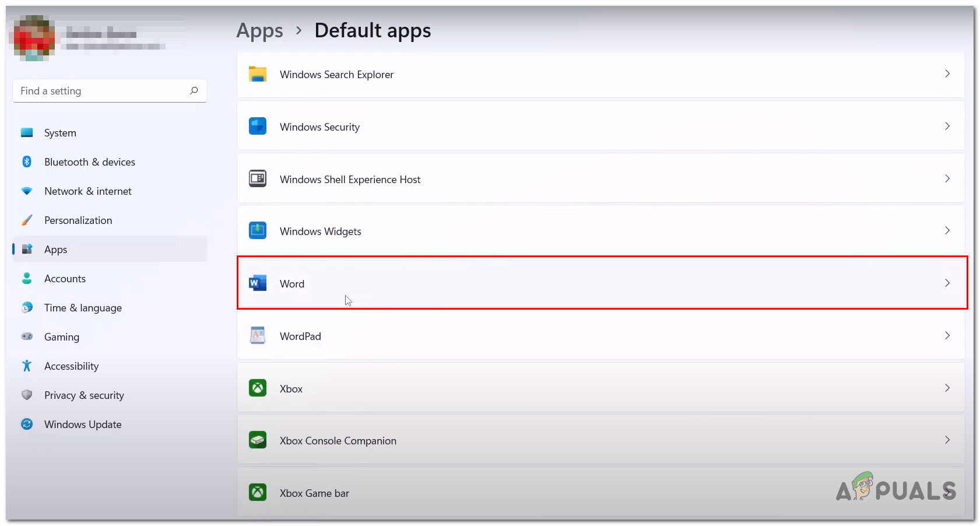Expand the Word row chevron
Screen dimensions: 980x526
947,283
